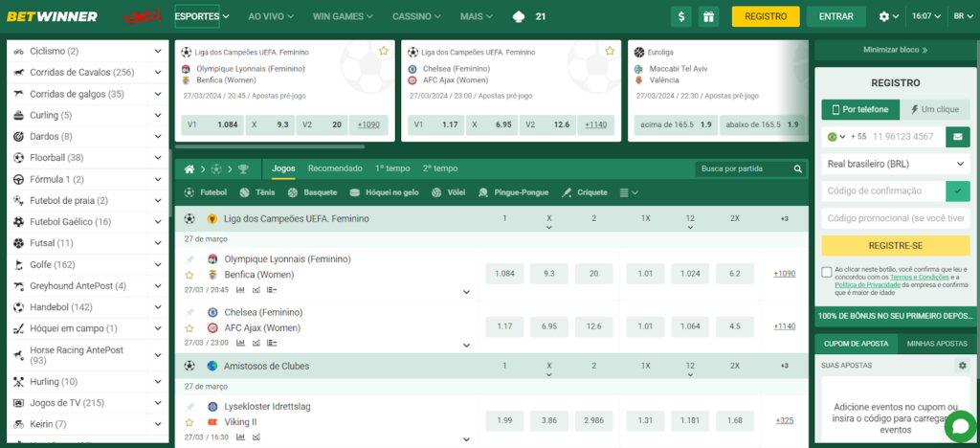980x448 pixels.
Task: Expand Corridas de Cavalos (256)
Action: (x=158, y=73)
